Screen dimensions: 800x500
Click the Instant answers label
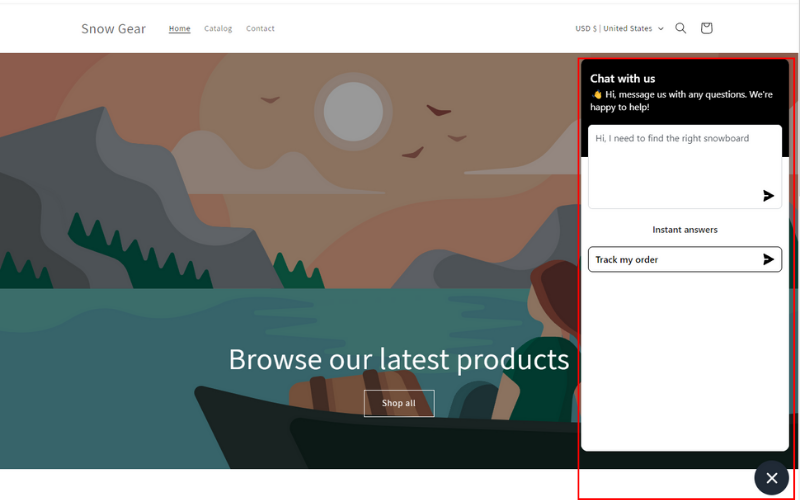(685, 230)
